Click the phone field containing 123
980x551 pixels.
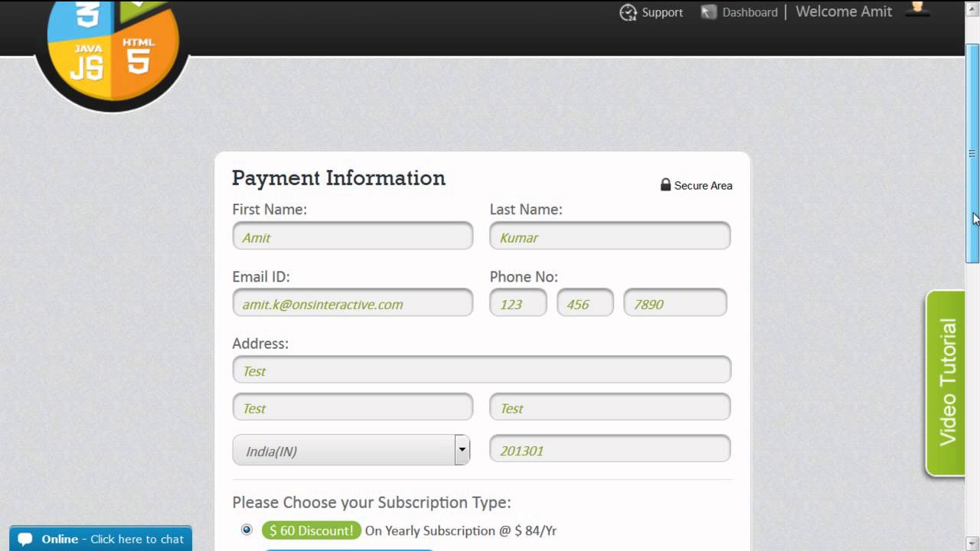[518, 303]
